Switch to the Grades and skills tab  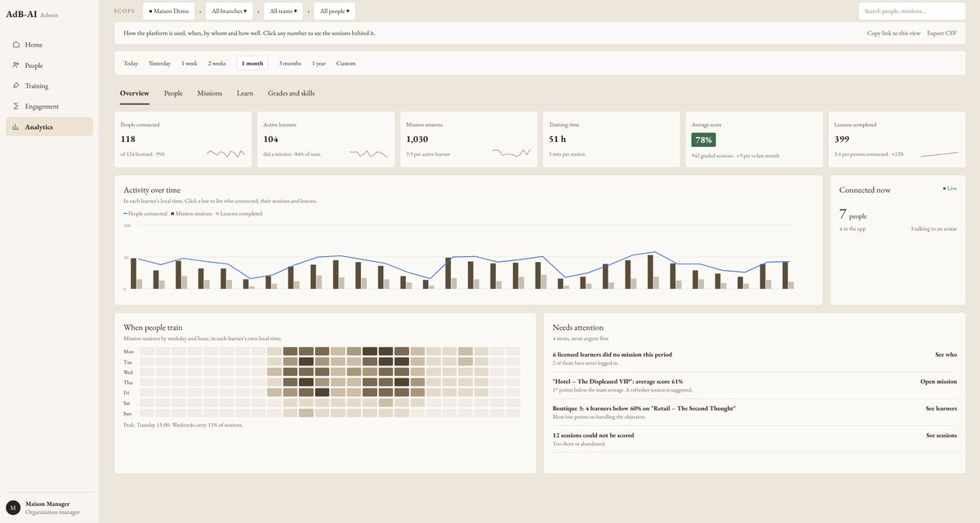pyautogui.click(x=292, y=93)
